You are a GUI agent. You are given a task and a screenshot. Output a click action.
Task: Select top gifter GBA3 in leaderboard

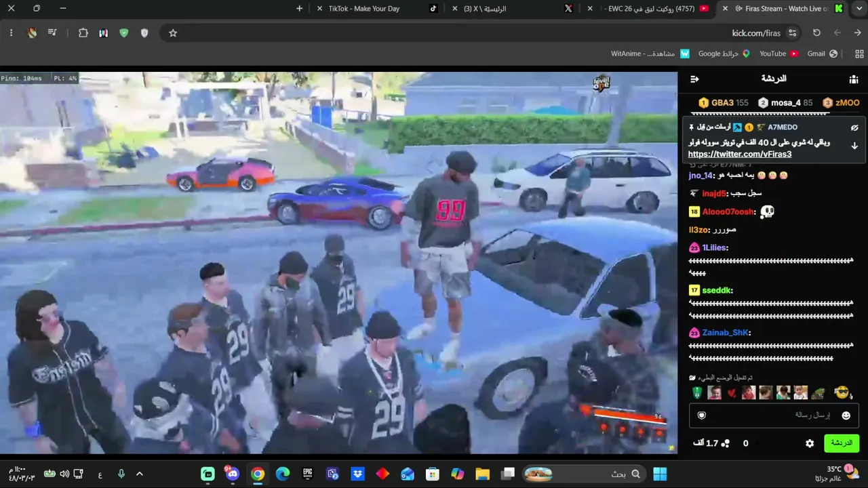pos(722,103)
